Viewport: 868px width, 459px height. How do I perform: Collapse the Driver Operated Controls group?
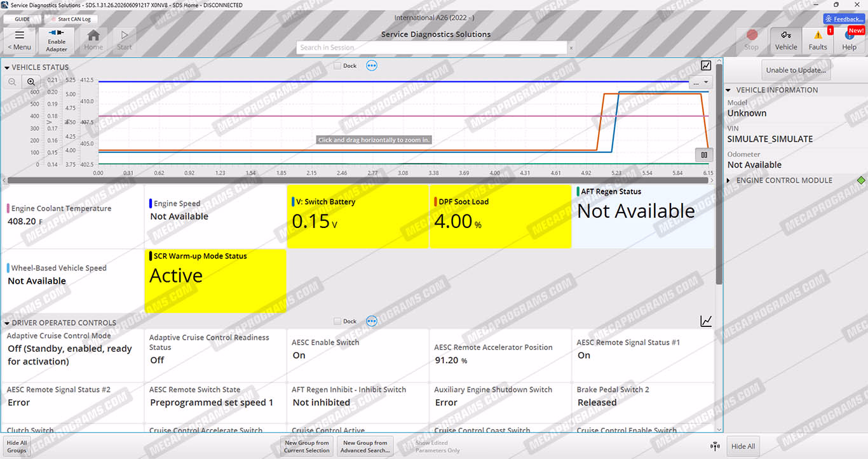[x=7, y=323]
